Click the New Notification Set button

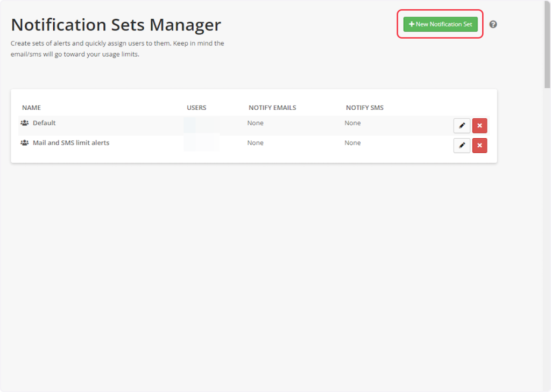[440, 24]
